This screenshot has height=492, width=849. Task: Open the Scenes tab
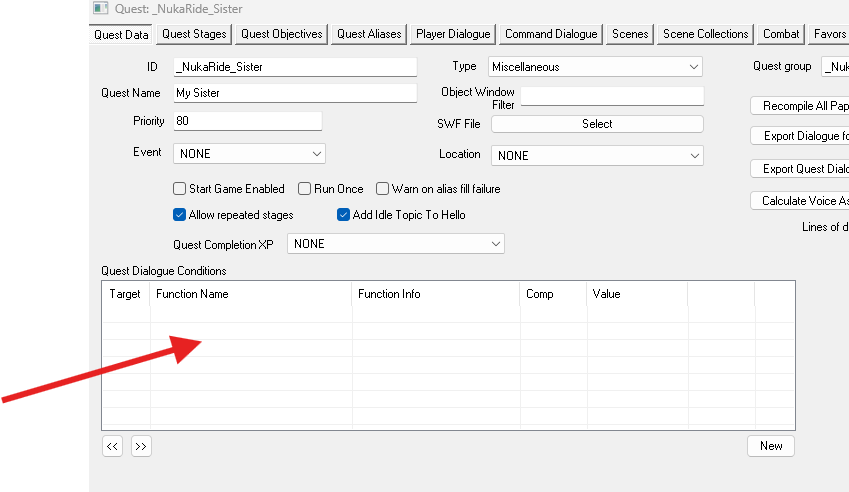(630, 34)
